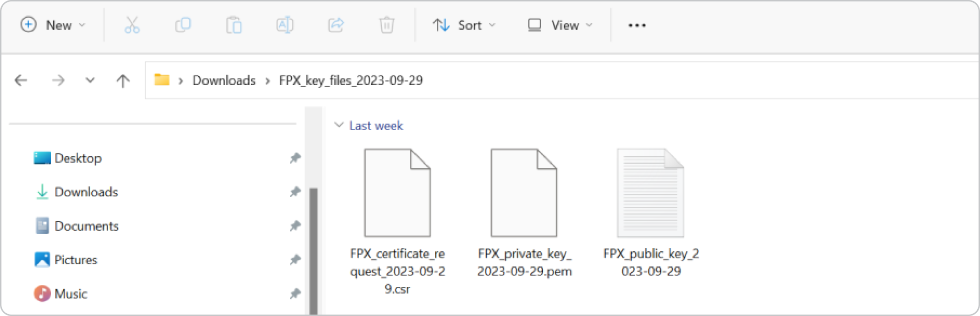The width and height of the screenshot is (980, 316).
Task: Click the navigation pane scrollbar
Action: coord(314,250)
